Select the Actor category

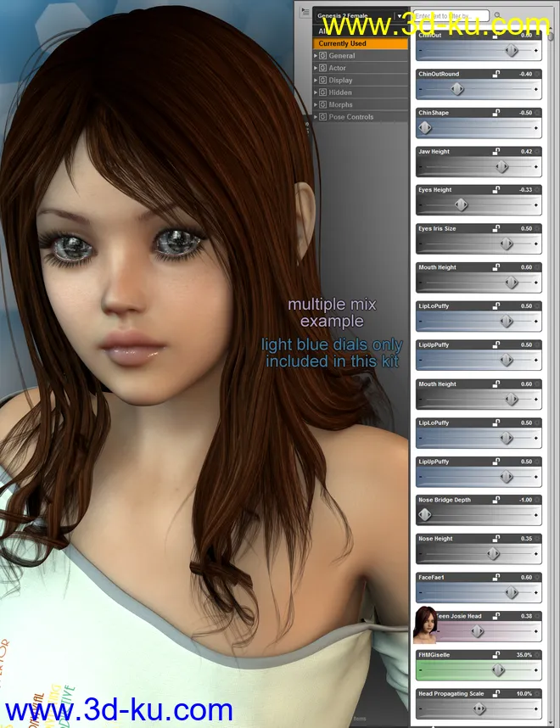(x=337, y=68)
